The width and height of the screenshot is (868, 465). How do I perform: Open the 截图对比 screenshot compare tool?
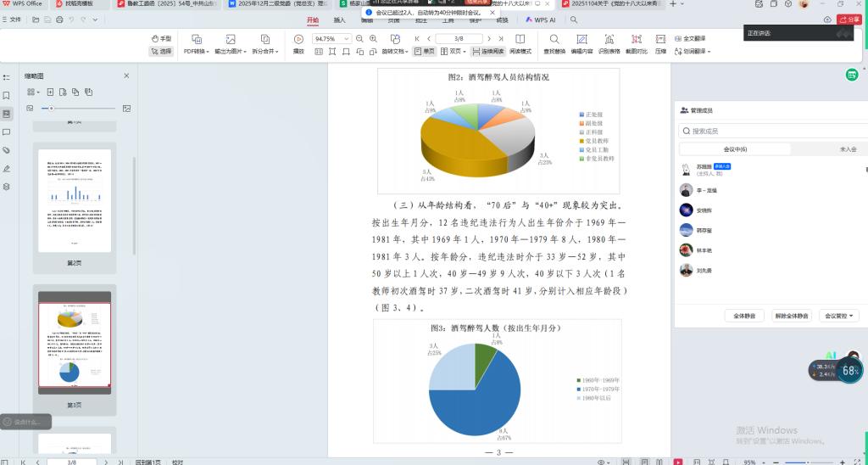click(636, 39)
